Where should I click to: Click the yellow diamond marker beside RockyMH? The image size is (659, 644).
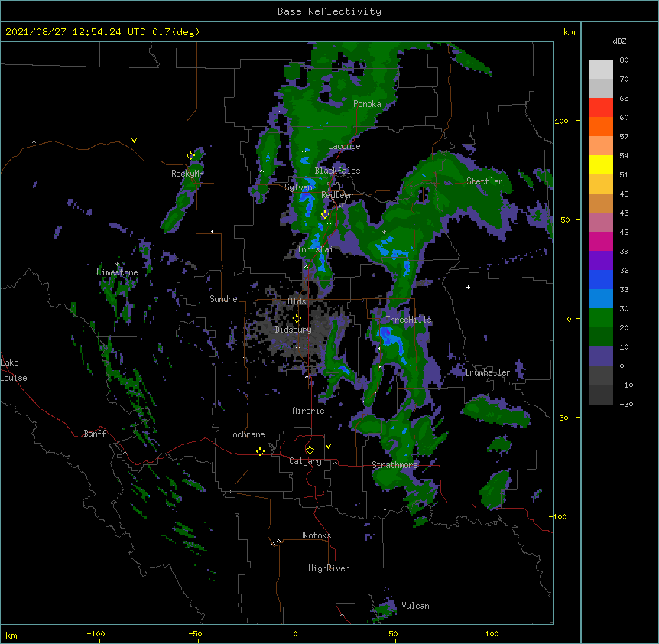pos(191,156)
